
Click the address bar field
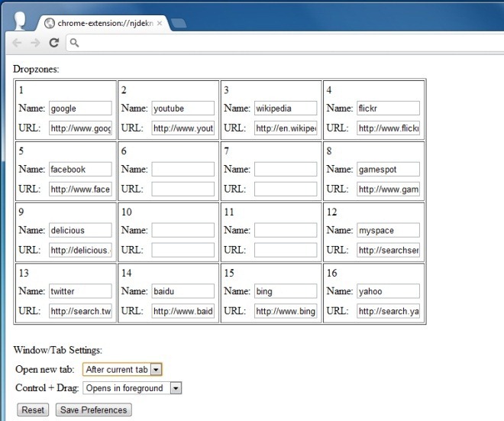click(x=286, y=43)
